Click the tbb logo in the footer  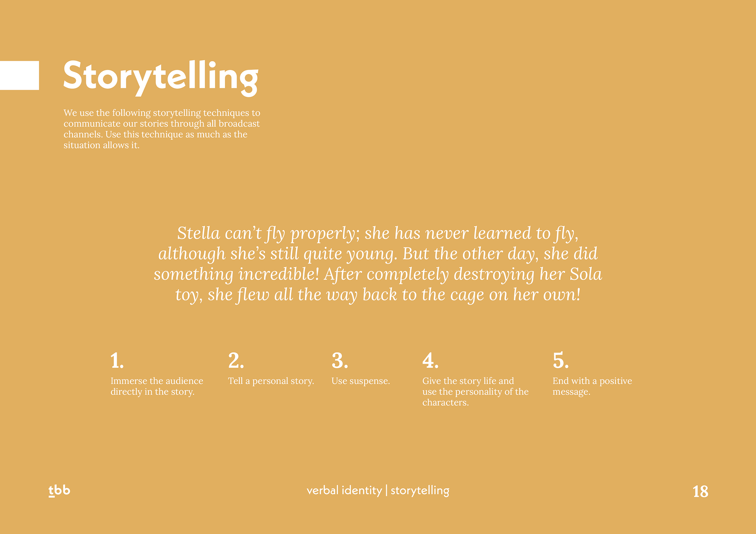click(59, 491)
